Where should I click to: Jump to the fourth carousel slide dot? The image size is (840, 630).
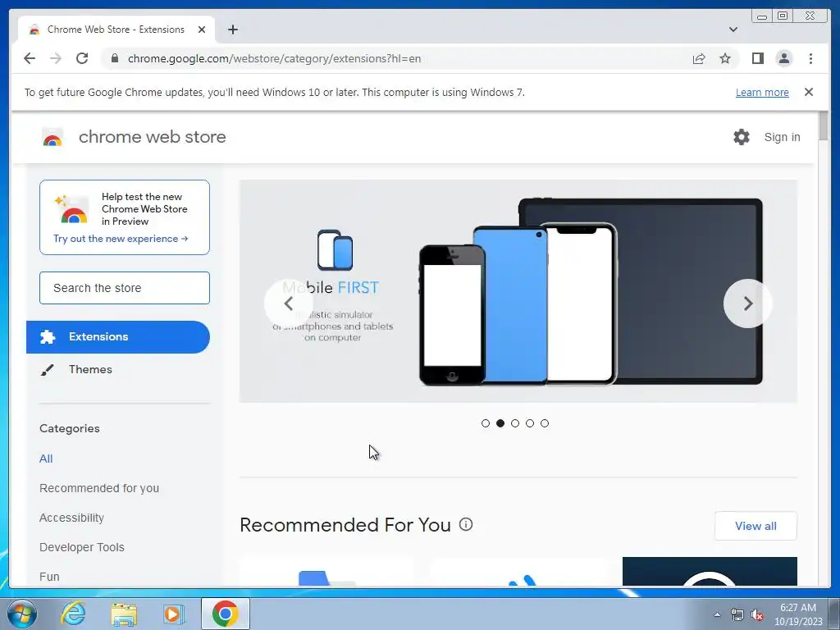pos(530,423)
